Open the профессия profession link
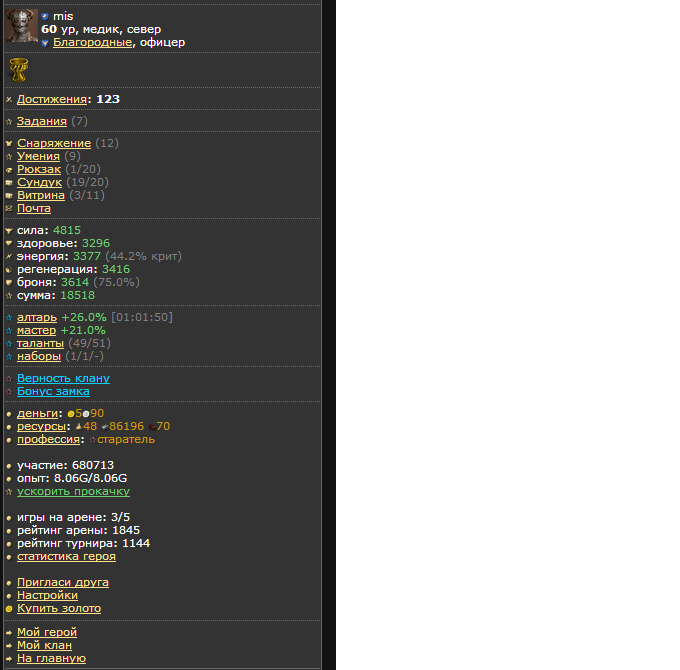680x670 pixels. 49,439
